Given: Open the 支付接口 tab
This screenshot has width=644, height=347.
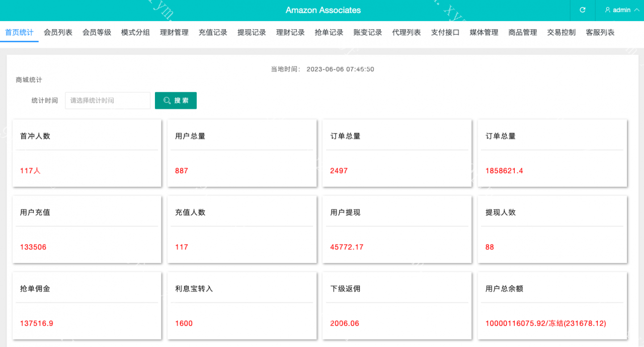Looking at the screenshot, I should (445, 32).
